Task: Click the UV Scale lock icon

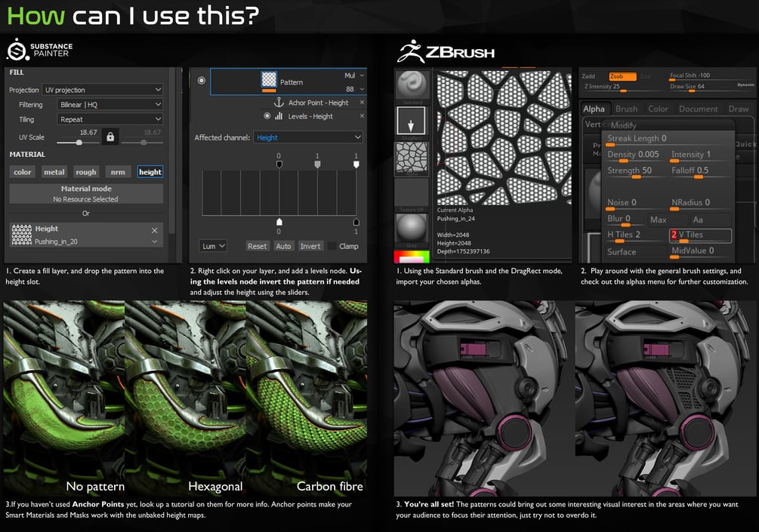Action: tap(110, 137)
